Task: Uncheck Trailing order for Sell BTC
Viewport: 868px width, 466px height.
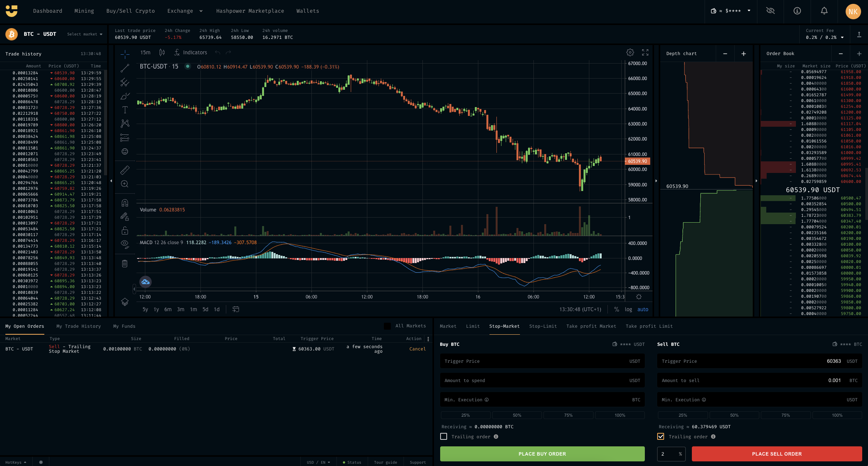Action: point(661,436)
